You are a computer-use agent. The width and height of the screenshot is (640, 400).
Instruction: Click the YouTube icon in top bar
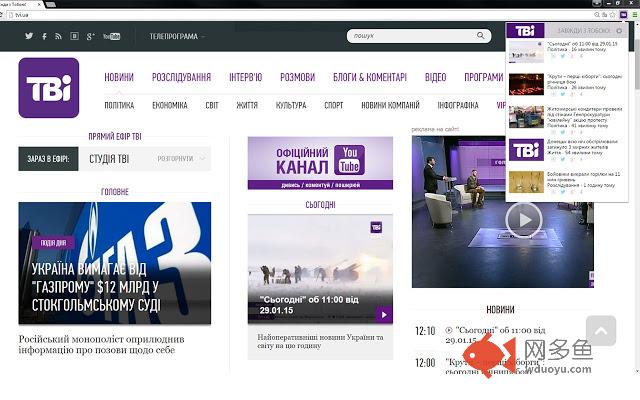click(x=111, y=36)
